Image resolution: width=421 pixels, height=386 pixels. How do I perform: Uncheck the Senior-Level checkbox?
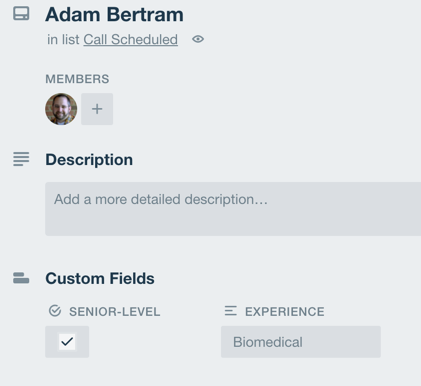67,342
